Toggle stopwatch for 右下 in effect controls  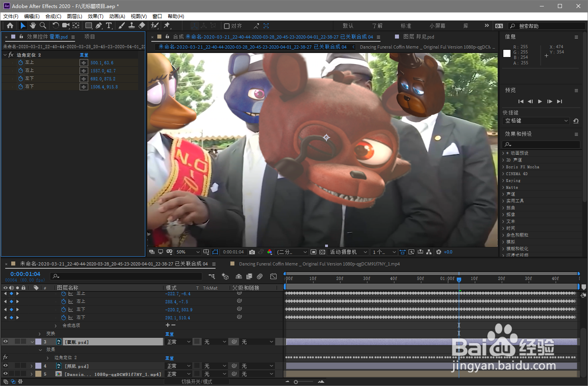pyautogui.click(x=20, y=87)
